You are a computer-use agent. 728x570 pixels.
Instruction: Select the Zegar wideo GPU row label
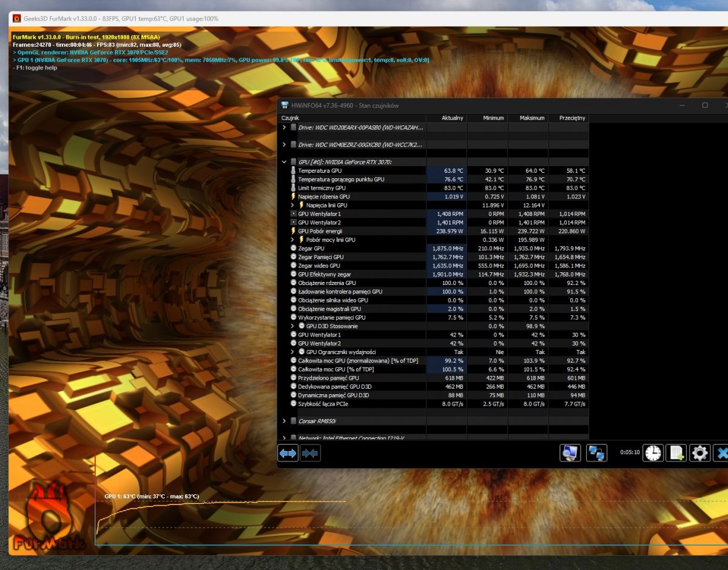click(319, 266)
